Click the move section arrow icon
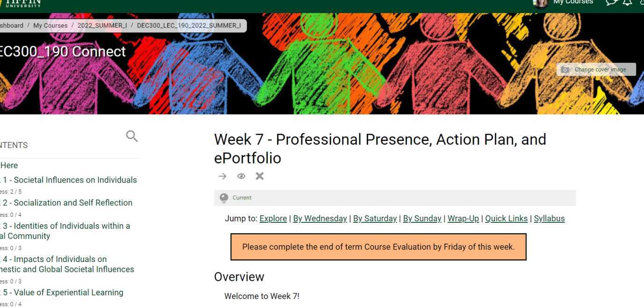 click(222, 176)
